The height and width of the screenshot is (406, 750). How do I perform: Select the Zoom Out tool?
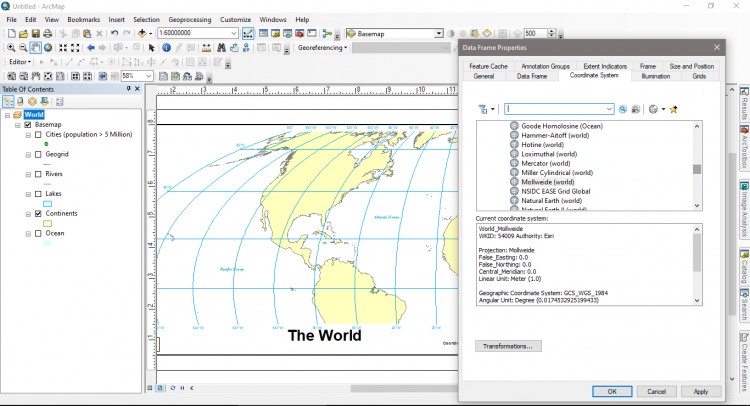tap(23, 48)
